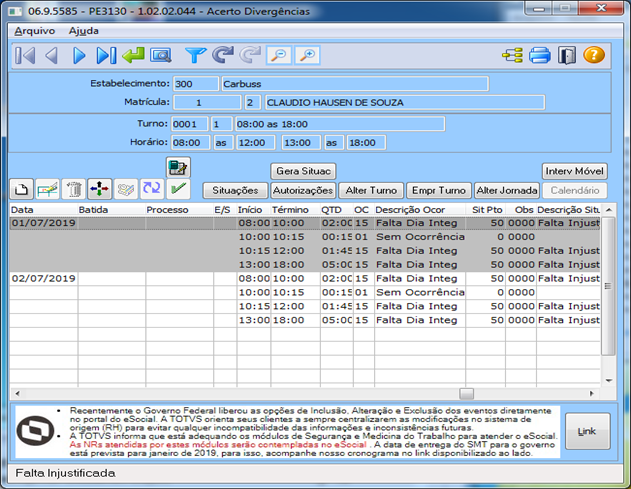The width and height of the screenshot is (631, 489).
Task: Click the vertical scrollbar thumb
Action: point(608,286)
